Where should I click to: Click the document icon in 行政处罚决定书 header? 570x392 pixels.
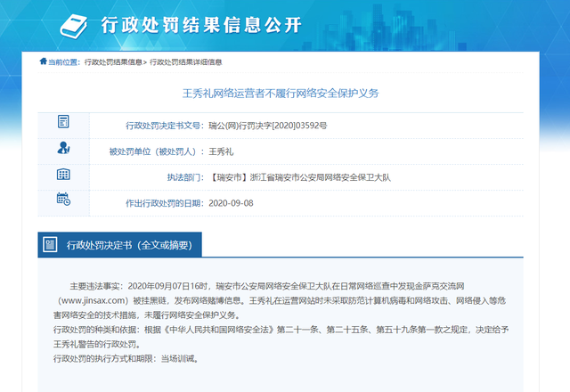click(52, 244)
